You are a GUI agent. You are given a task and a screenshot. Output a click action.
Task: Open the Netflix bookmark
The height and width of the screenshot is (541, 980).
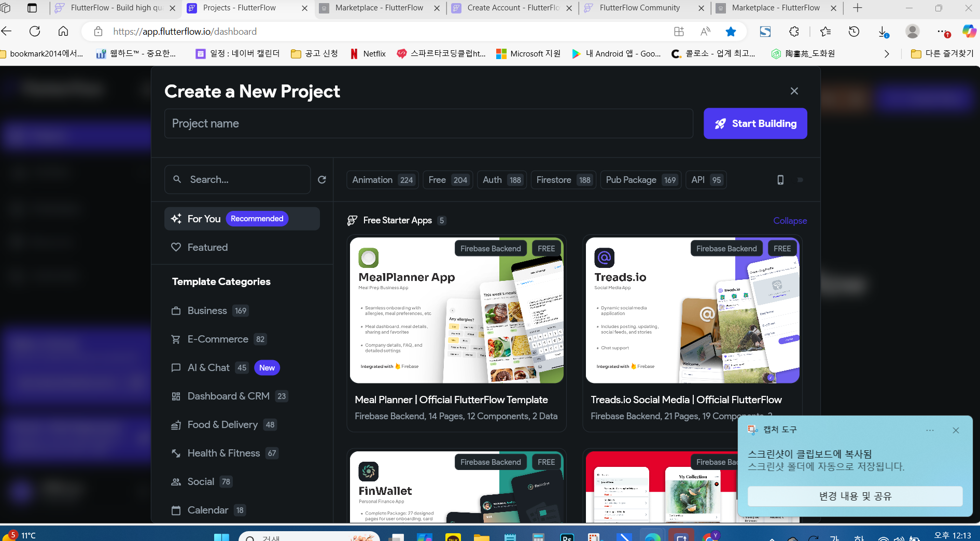click(x=368, y=53)
